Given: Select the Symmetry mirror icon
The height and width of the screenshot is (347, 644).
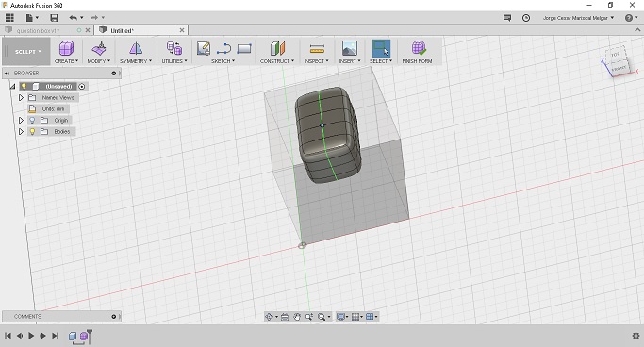Looking at the screenshot, I should (x=136, y=48).
